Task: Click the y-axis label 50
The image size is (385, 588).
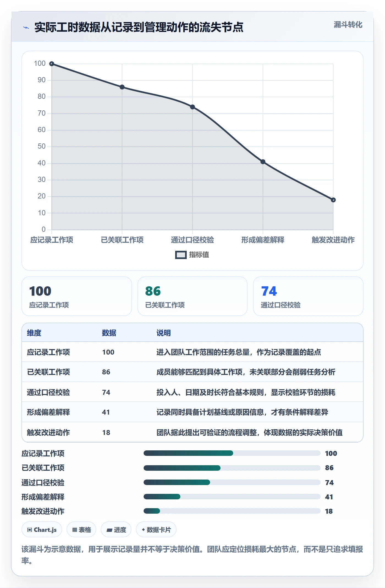Action: tap(42, 146)
